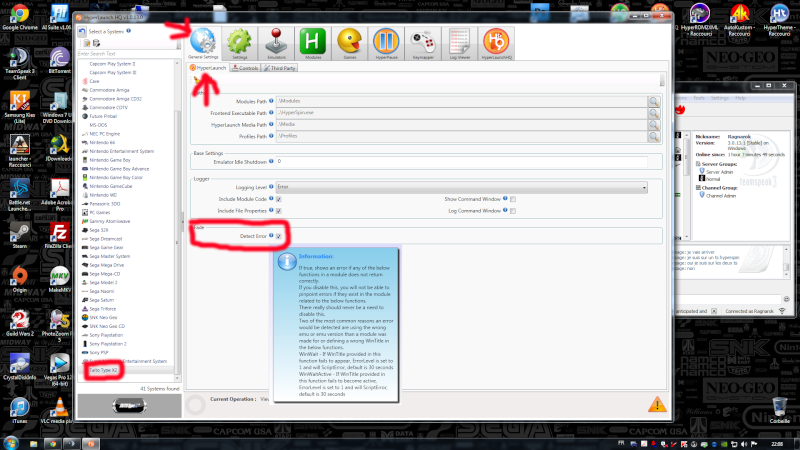The height and width of the screenshot is (450, 800).
Task: Open the VLC media player shortcut
Action: (x=59, y=411)
